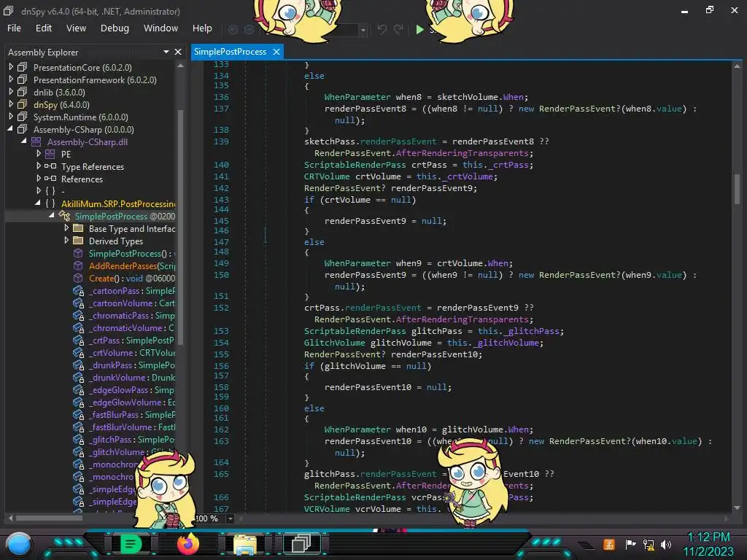This screenshot has width=747, height=560.
Task: Open Firefox from the taskbar
Action: 187,544
